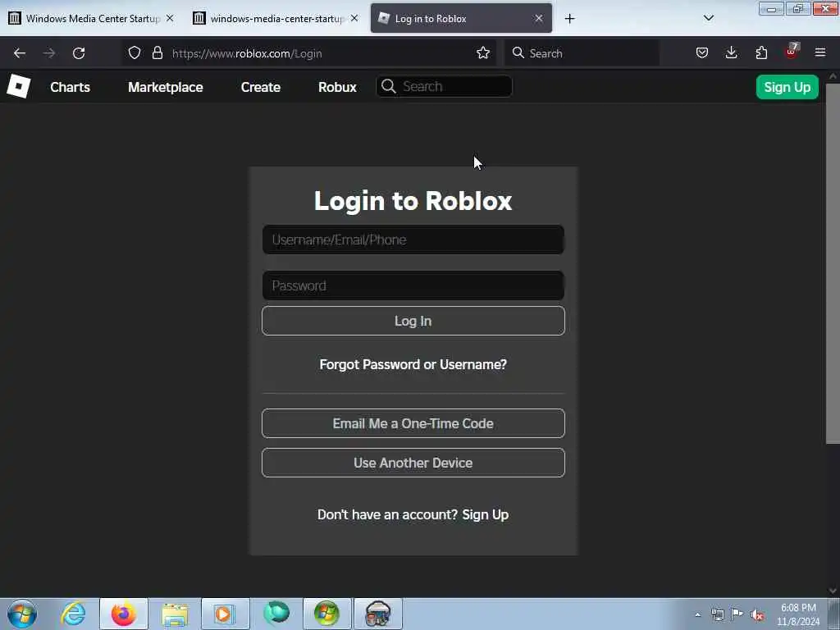Image resolution: width=840 pixels, height=630 pixels.
Task: Click the Firefox URL address bar
Action: [309, 53]
